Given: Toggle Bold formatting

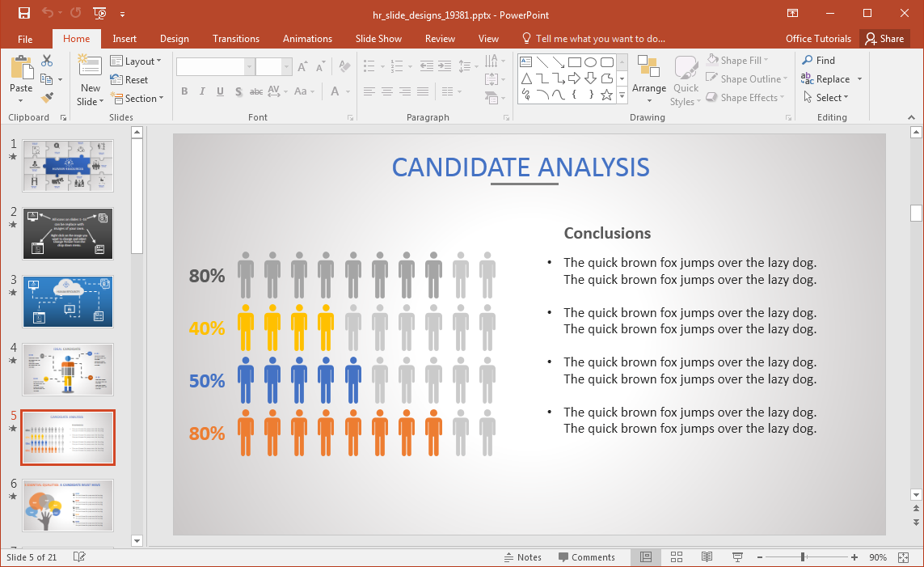Looking at the screenshot, I should click(184, 91).
